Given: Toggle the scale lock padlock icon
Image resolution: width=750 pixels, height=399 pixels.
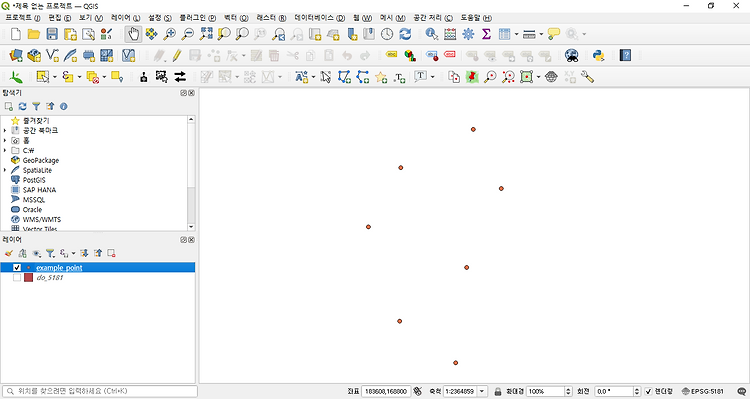Looking at the screenshot, I should pyautogui.click(x=498, y=391).
